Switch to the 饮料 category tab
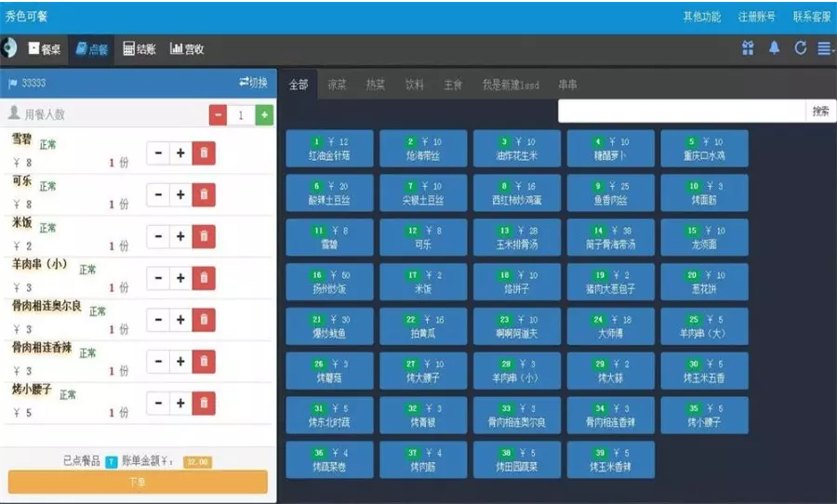837x504 pixels. (x=415, y=85)
